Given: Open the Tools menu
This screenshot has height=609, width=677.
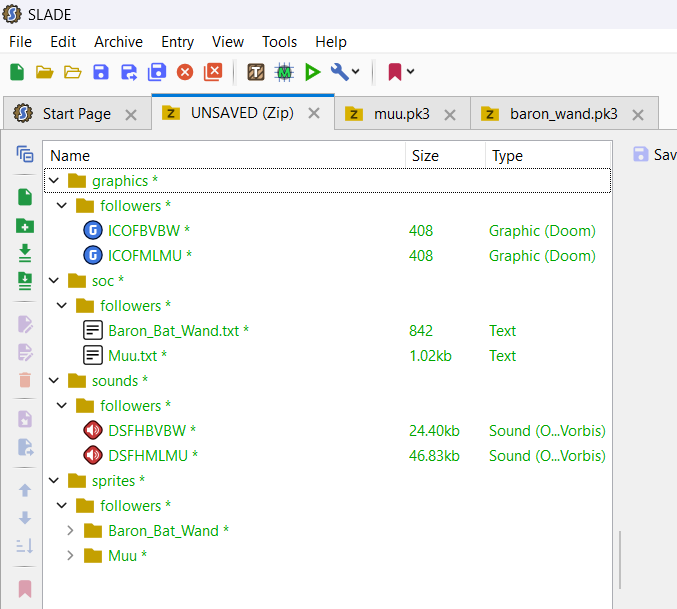Looking at the screenshot, I should point(279,42).
